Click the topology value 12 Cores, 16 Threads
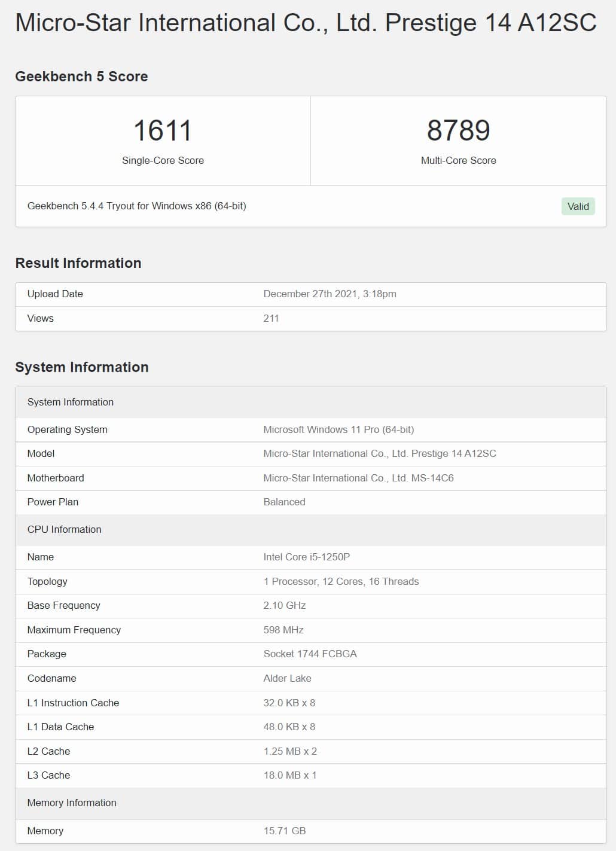Image resolution: width=616 pixels, height=851 pixels. pyautogui.click(x=341, y=581)
